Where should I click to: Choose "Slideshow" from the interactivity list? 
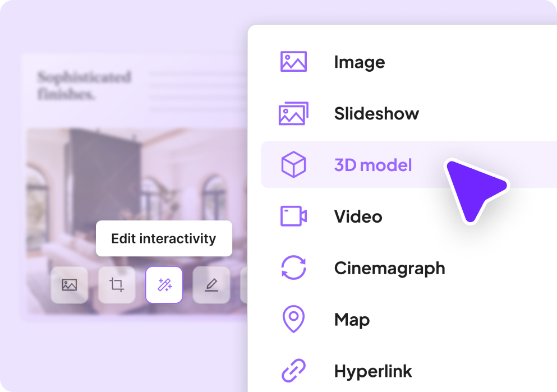376,113
